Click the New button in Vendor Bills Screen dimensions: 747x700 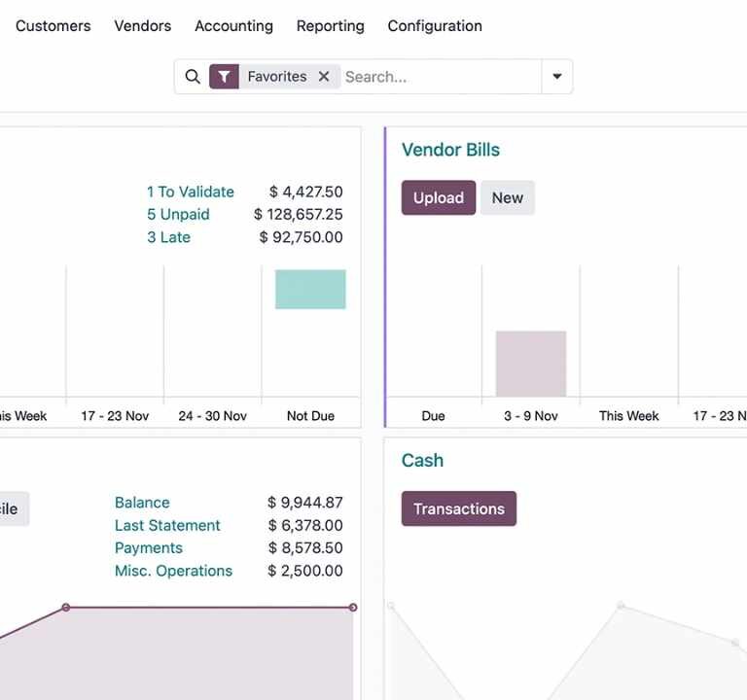coord(507,197)
